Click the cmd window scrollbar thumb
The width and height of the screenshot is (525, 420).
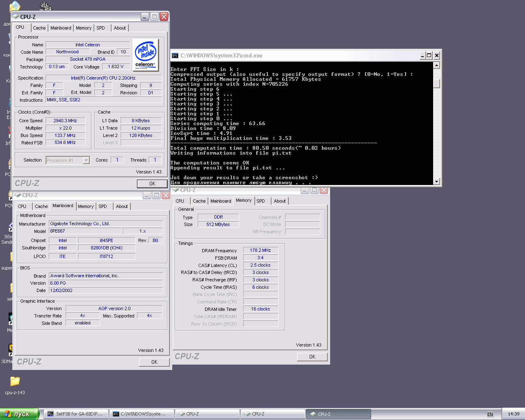[x=436, y=84]
